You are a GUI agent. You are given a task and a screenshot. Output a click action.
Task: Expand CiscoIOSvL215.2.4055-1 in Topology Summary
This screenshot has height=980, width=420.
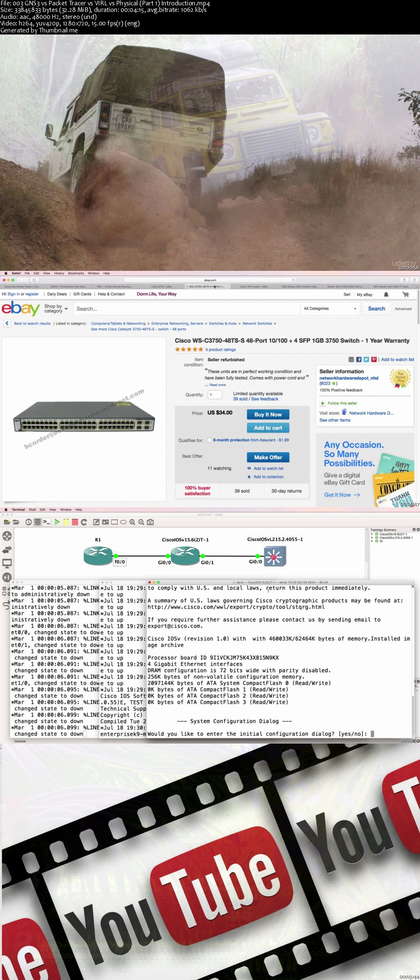pos(372,538)
